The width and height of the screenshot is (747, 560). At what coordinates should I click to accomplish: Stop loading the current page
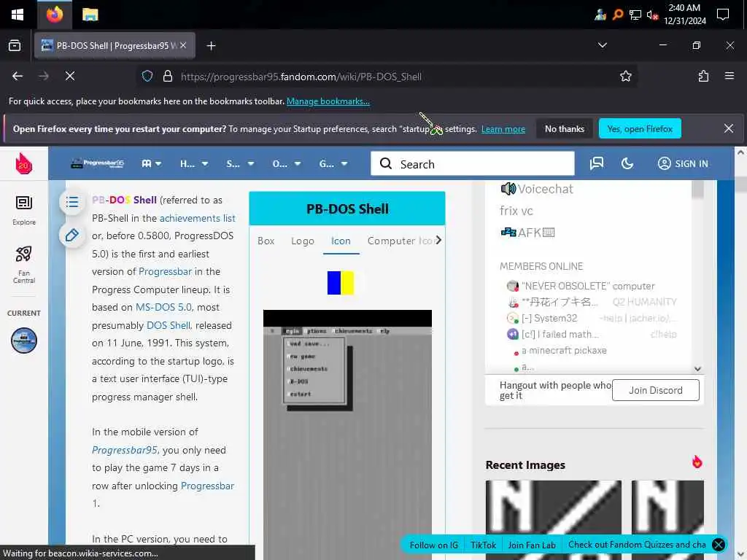(70, 76)
